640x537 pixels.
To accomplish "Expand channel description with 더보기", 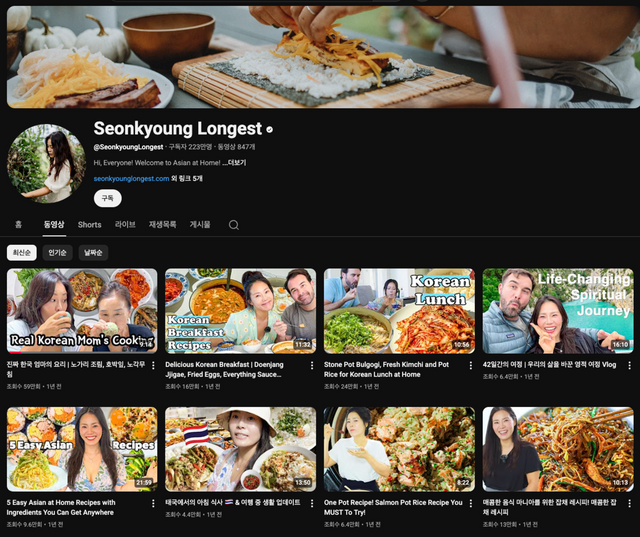I will coord(236,162).
